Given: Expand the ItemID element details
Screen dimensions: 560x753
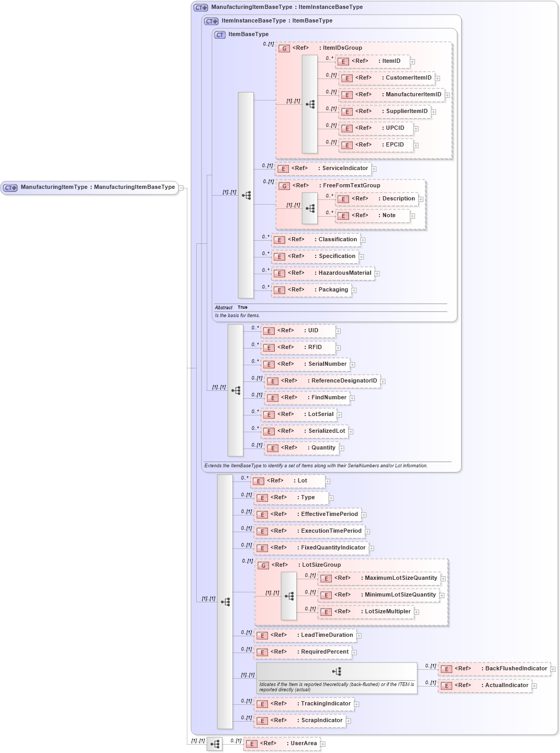Looking at the screenshot, I should [412, 61].
